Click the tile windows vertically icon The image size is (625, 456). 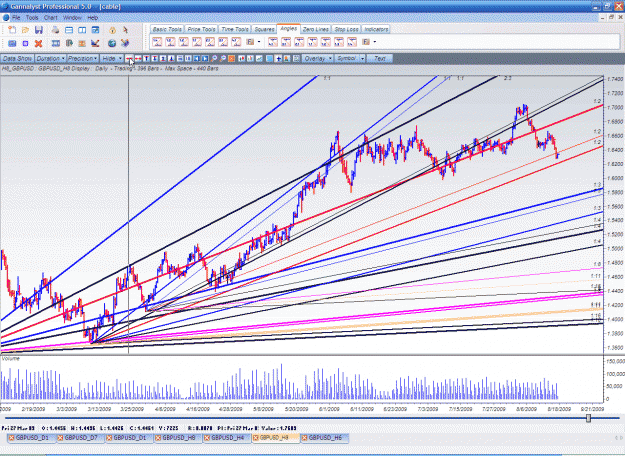(82, 30)
